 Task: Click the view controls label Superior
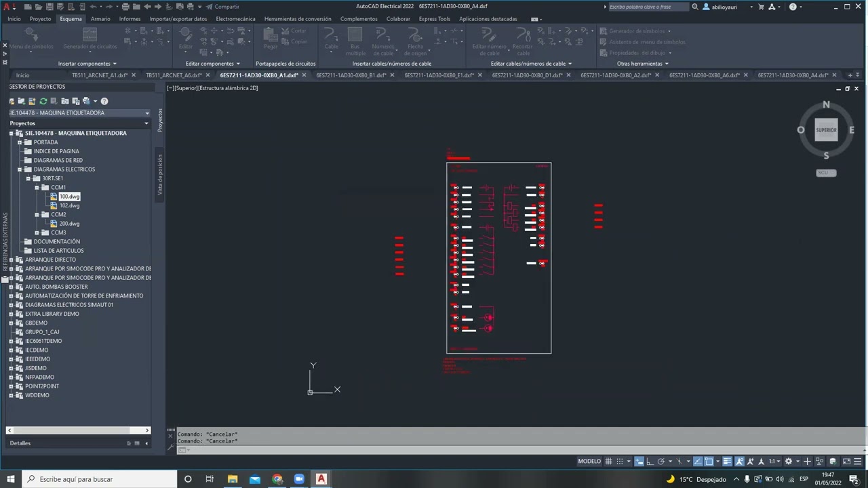point(185,88)
